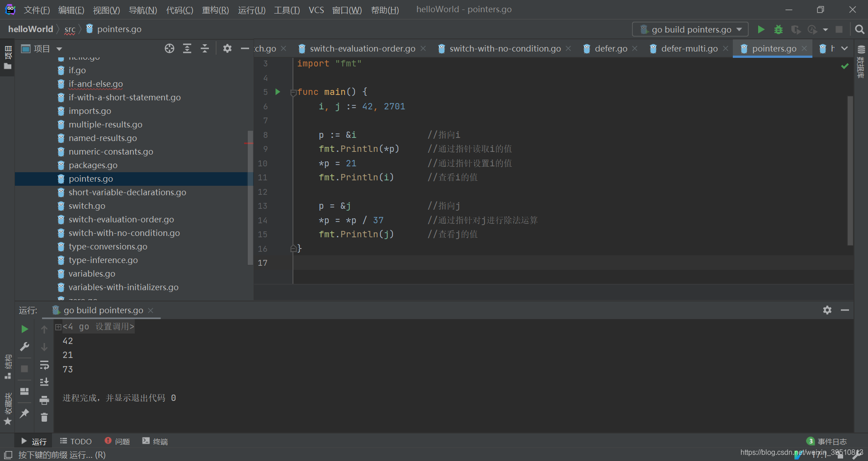Viewport: 868px width, 461px height.
Task: Open the 问题 problems tool window
Action: [x=117, y=442]
